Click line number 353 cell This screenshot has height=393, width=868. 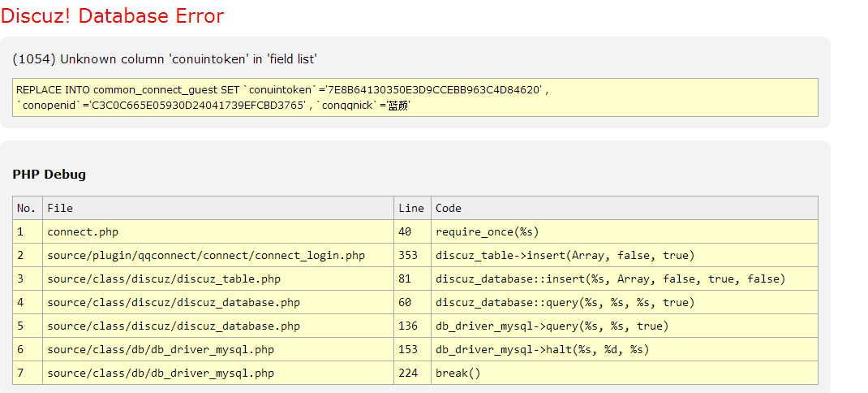[x=408, y=256]
